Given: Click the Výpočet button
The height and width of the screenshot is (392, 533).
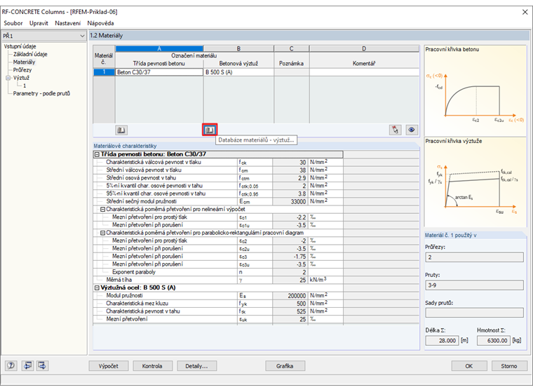Looking at the screenshot, I should pos(109,366).
